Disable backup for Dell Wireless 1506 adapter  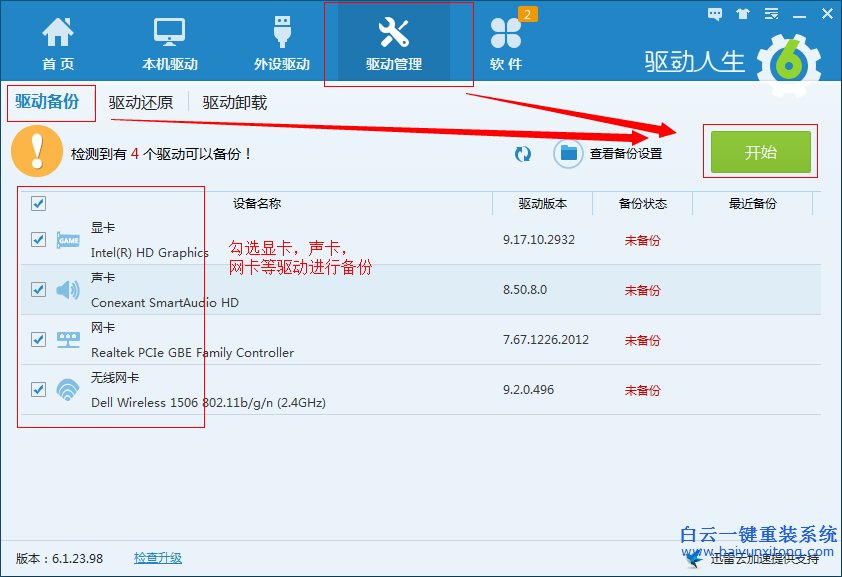[38, 389]
